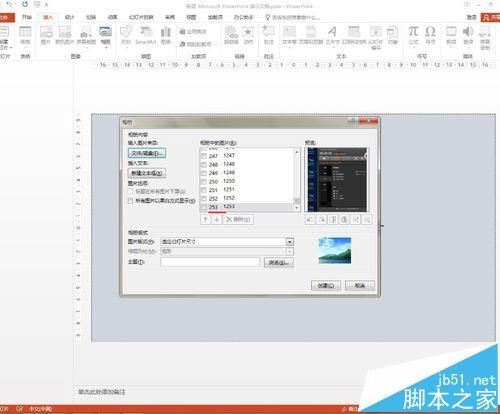This screenshot has height=414, width=500.
Task: Open the picture layout dropdown
Action: pyautogui.click(x=290, y=242)
